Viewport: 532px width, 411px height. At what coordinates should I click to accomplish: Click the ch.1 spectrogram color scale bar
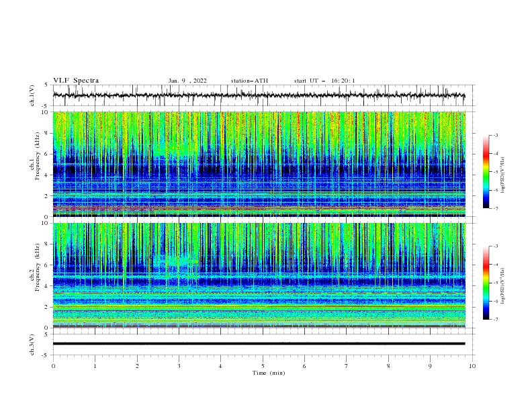(x=486, y=172)
